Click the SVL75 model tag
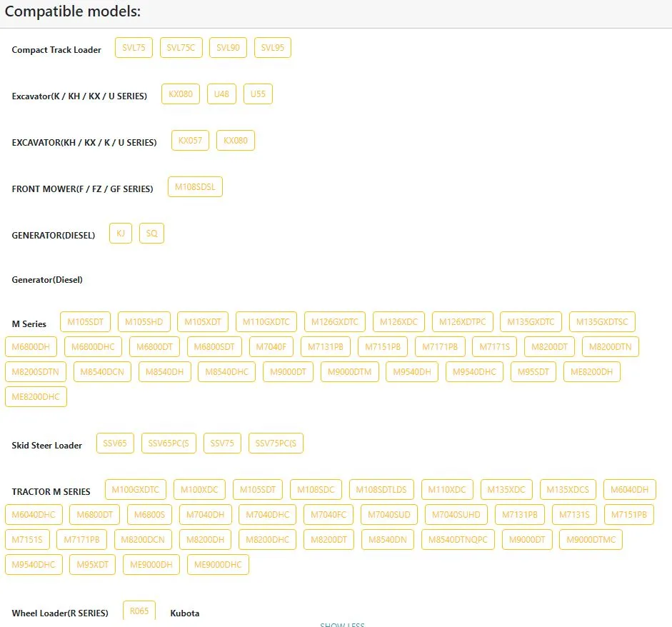The image size is (672, 627). click(134, 48)
